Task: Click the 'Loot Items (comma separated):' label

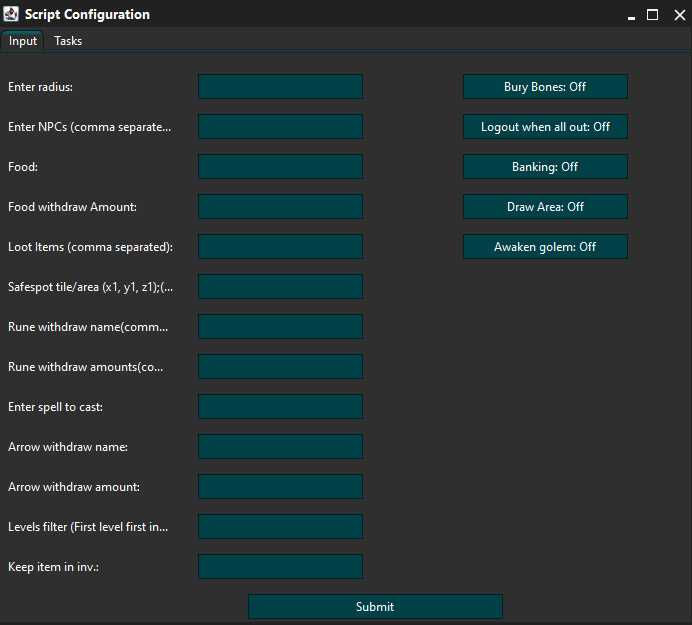Action: pos(90,247)
